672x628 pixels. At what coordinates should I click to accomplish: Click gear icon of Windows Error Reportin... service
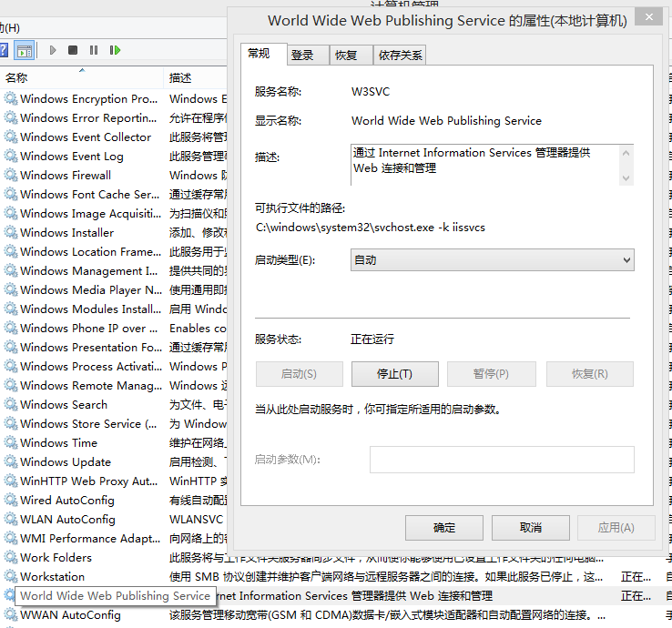pos(11,117)
